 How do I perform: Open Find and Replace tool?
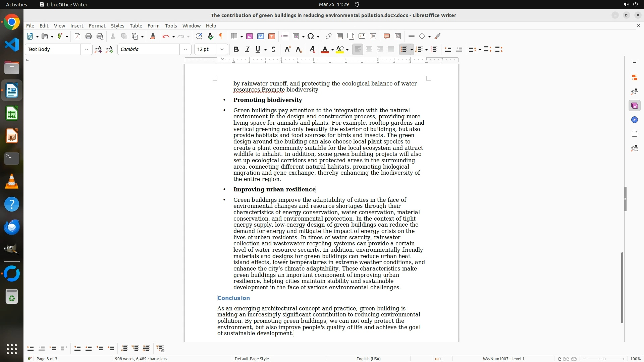click(x=199, y=36)
